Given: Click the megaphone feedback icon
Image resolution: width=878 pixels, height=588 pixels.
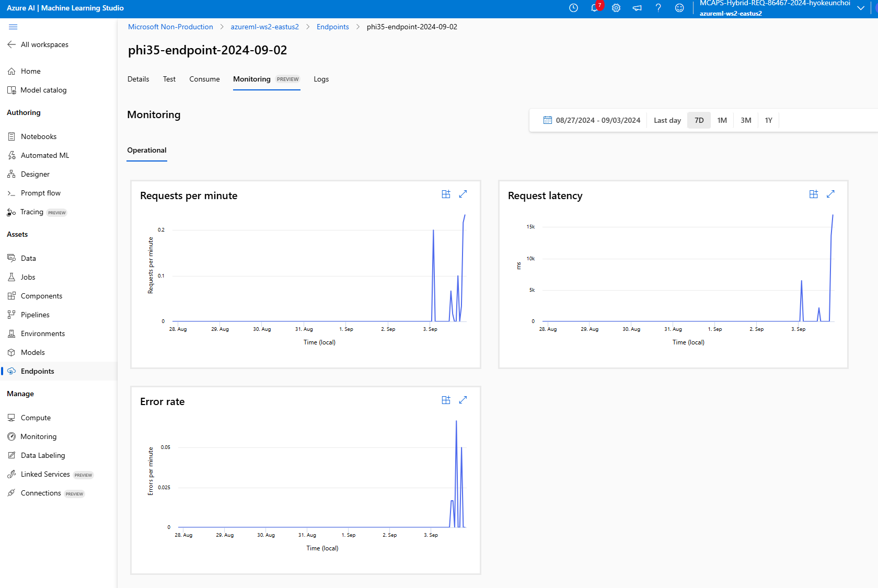Looking at the screenshot, I should 637,8.
